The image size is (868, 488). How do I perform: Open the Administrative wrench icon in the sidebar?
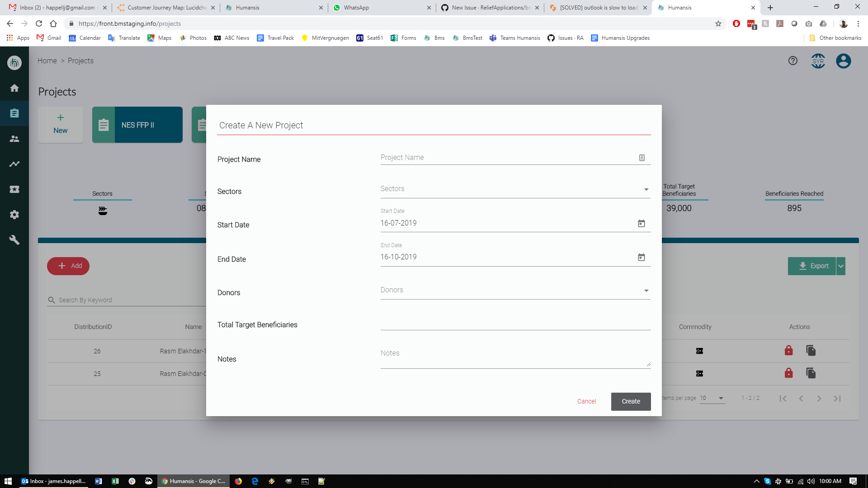tap(14, 239)
